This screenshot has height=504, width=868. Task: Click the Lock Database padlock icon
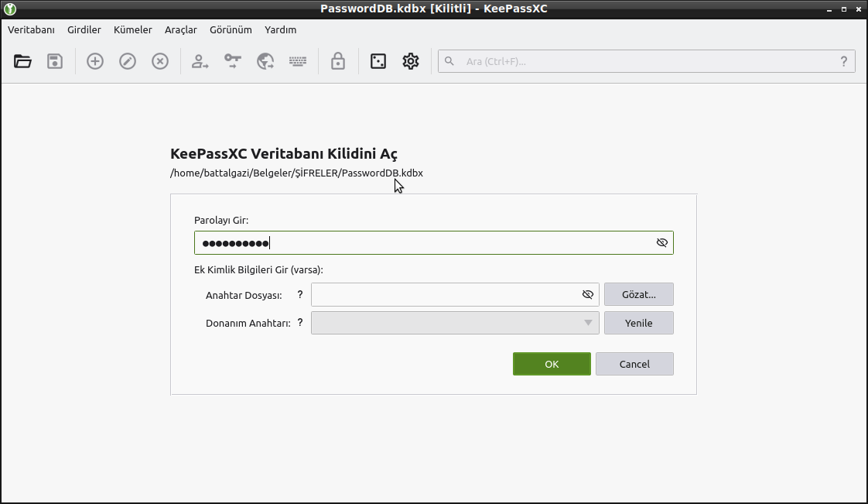point(337,61)
